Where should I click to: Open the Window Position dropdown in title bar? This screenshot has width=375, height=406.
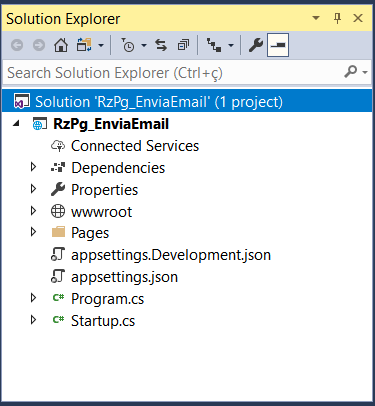pos(316,18)
